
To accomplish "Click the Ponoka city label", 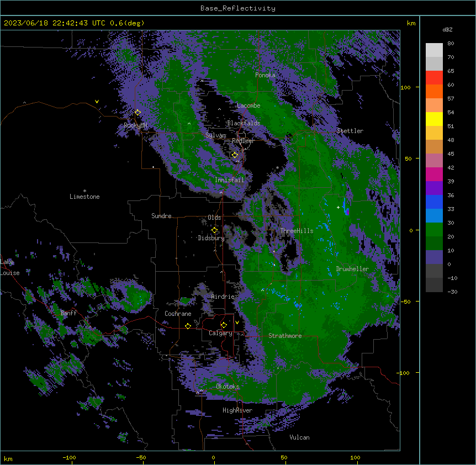I will pyautogui.click(x=265, y=75).
